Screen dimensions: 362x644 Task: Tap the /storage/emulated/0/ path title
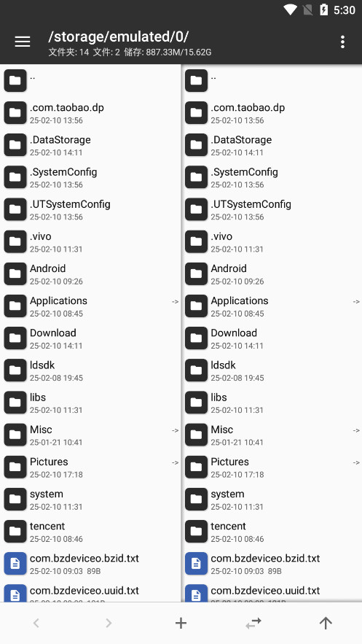point(119,36)
